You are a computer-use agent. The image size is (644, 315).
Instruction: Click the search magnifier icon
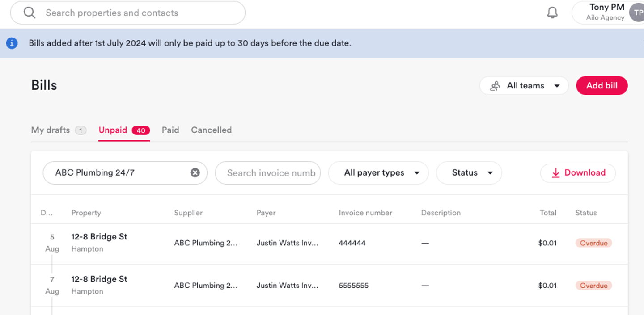pos(30,13)
